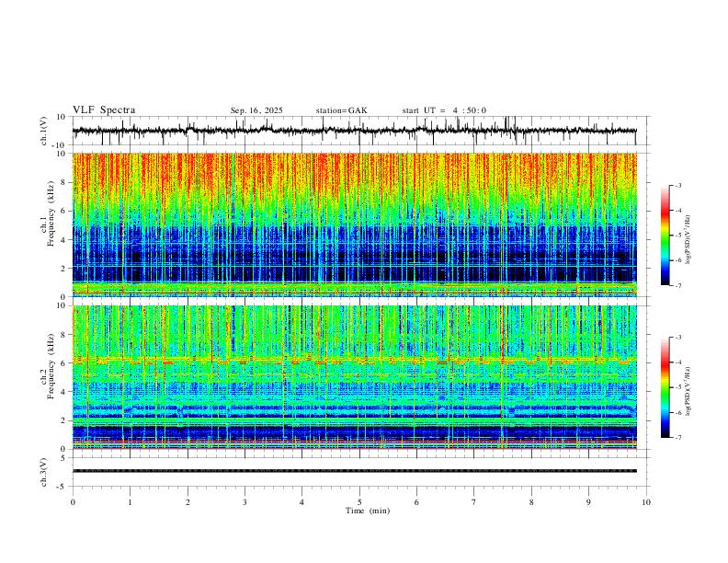Image resolution: width=728 pixels, height=563 pixels.
Task: Click the "ch.1(V)" waveform axis label
Action: click(x=44, y=131)
